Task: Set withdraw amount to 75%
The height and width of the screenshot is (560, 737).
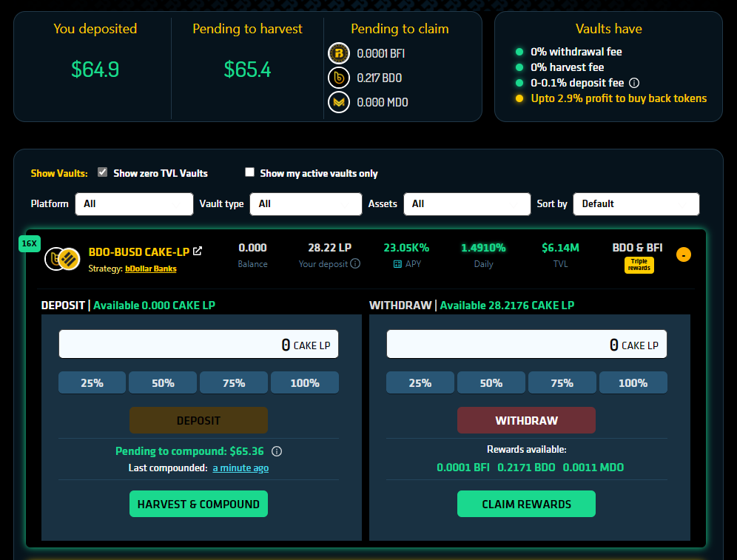Action: click(562, 383)
